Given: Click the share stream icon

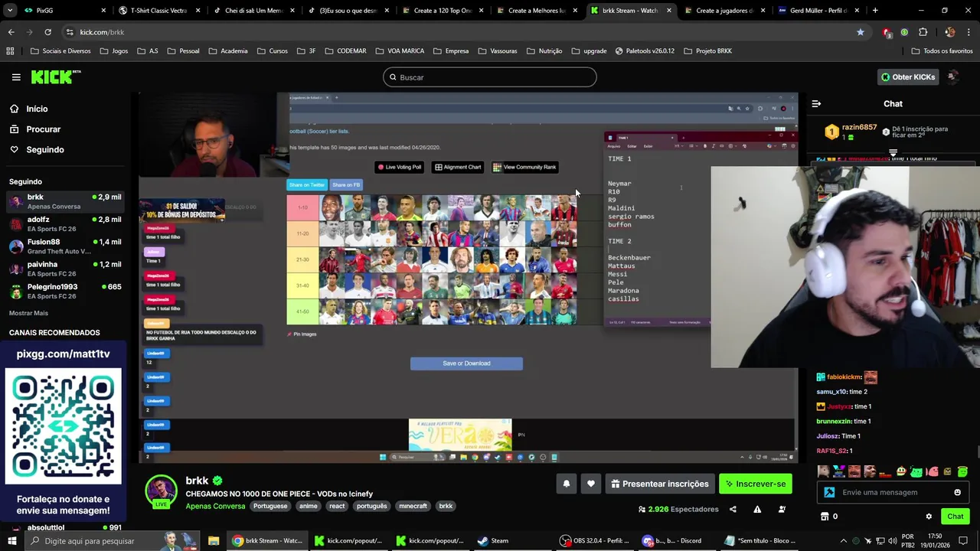Looking at the screenshot, I should 733,509.
